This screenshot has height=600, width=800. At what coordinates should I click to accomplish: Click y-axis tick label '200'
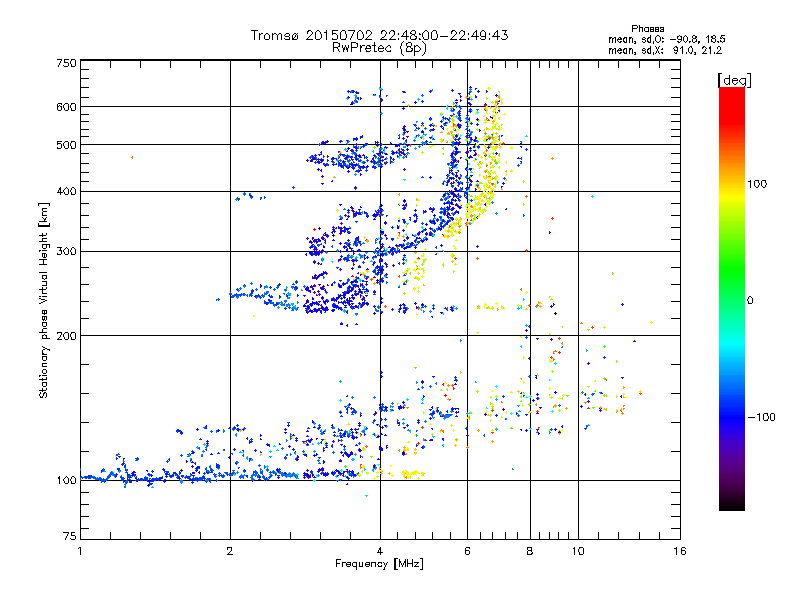click(x=66, y=336)
